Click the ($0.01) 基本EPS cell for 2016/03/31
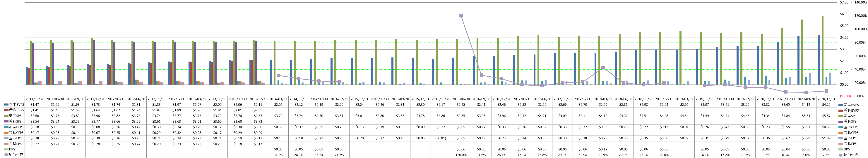The width and height of the screenshot is (868, 158). (x=441, y=138)
